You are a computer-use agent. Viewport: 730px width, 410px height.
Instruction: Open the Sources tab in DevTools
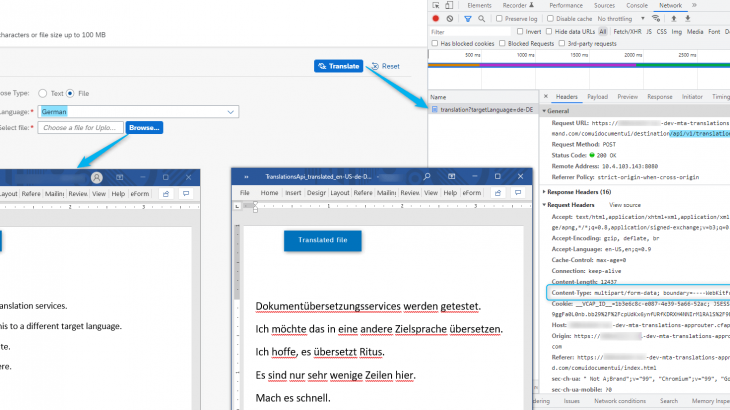click(604, 6)
